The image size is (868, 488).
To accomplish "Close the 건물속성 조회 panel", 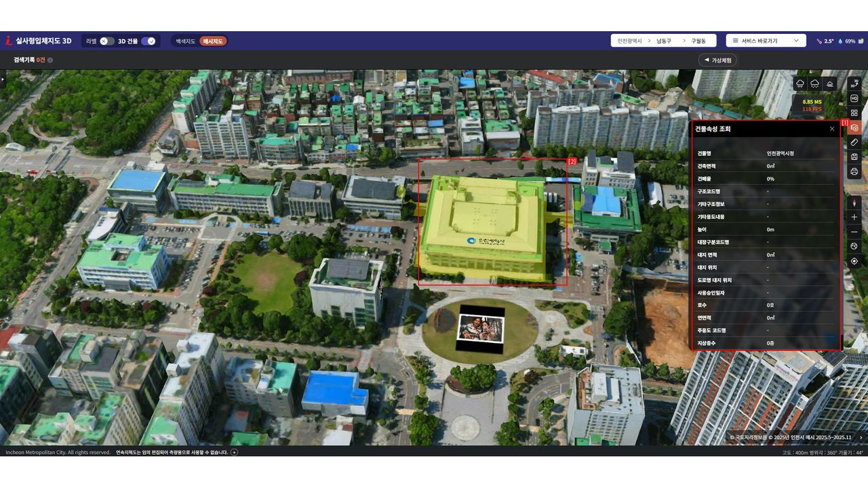I will pyautogui.click(x=832, y=129).
